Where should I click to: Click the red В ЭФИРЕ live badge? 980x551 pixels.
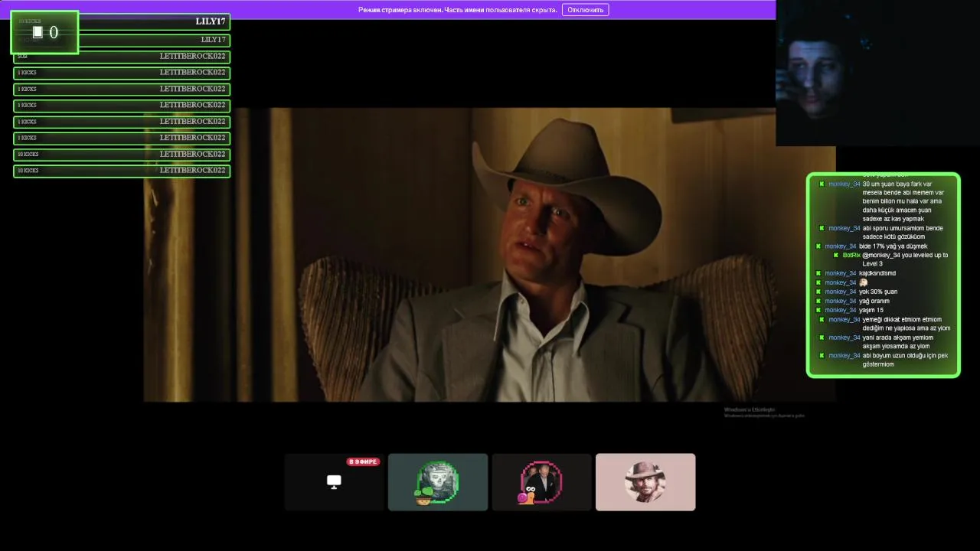coord(363,461)
